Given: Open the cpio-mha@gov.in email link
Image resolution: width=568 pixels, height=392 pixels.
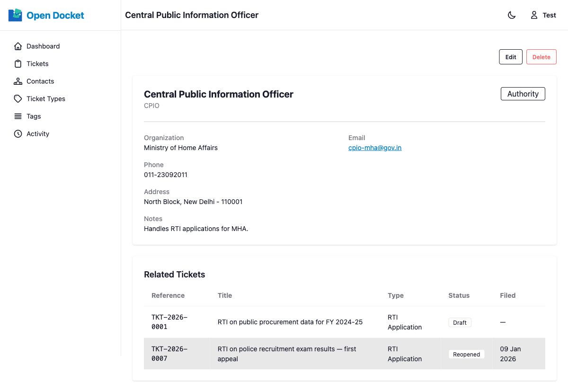Looking at the screenshot, I should (x=375, y=147).
